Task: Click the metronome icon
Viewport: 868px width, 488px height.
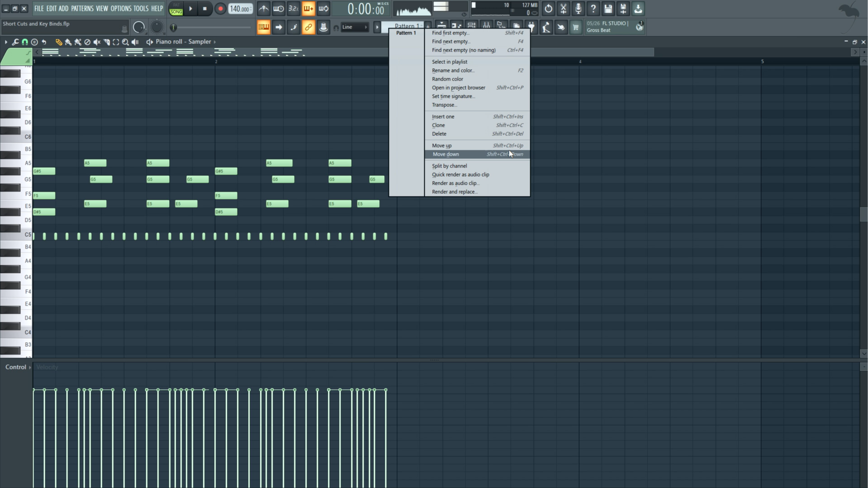Action: pos(264,9)
